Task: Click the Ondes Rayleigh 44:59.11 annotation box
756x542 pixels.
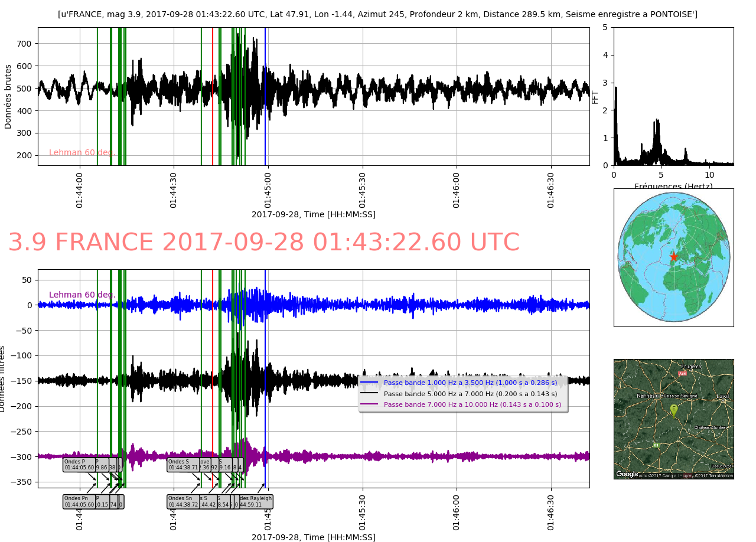Action: pyautogui.click(x=256, y=501)
